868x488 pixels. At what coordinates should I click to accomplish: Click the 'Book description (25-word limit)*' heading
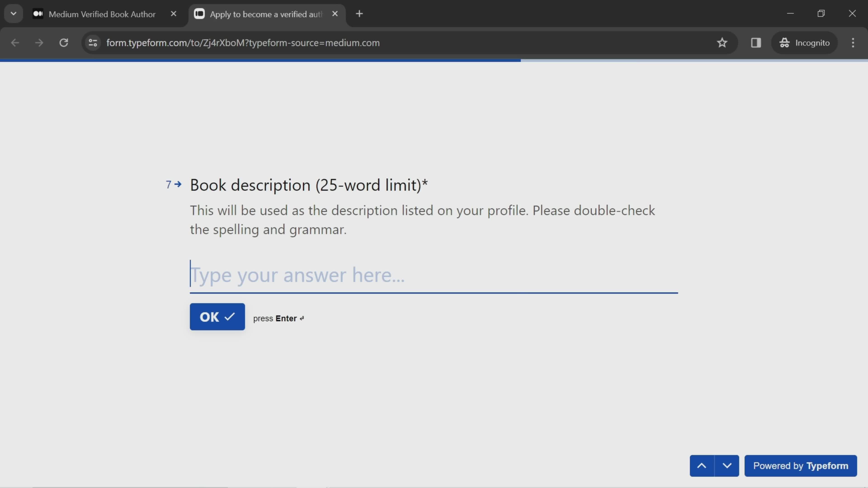coord(309,185)
